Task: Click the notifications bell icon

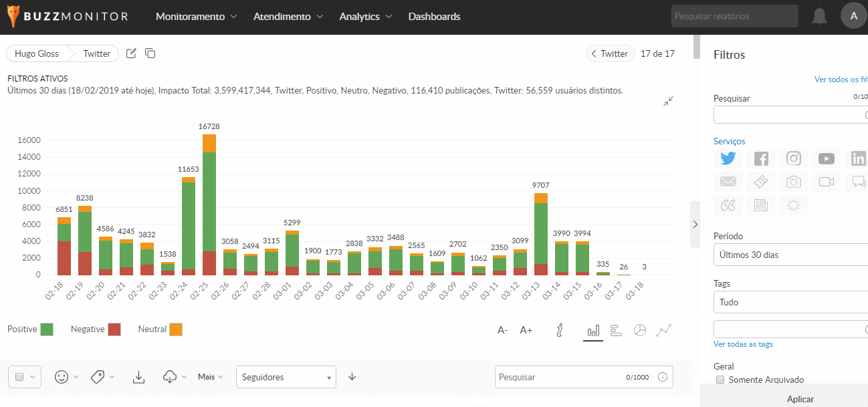Action: 819,17
